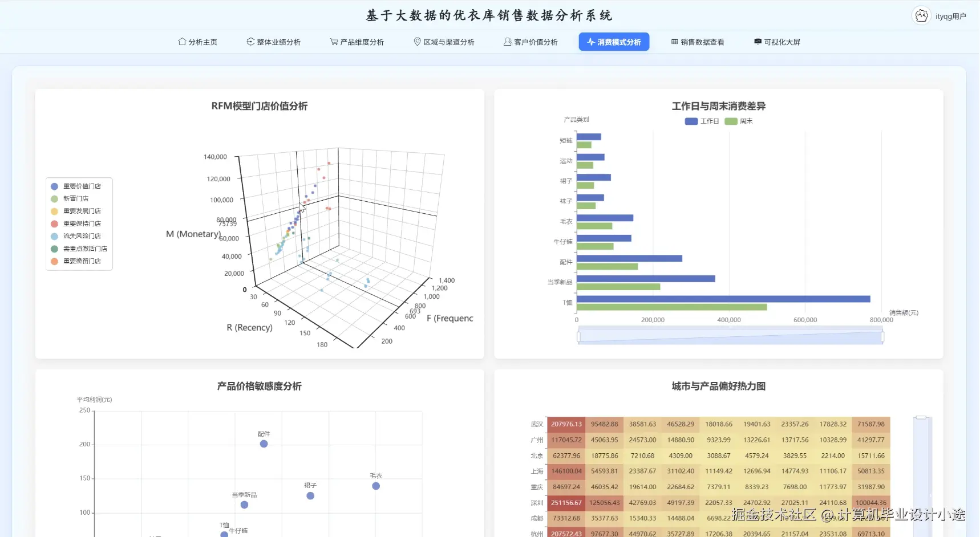Click the data zoom slider below the weekday chart
The image size is (980, 537).
pyautogui.click(x=729, y=336)
